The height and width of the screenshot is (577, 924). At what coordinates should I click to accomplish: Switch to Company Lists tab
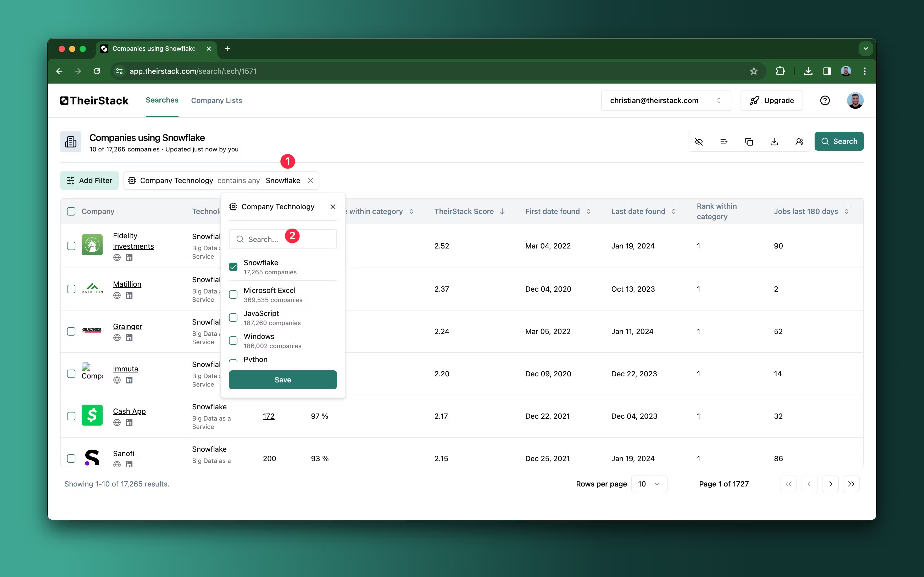(x=216, y=100)
